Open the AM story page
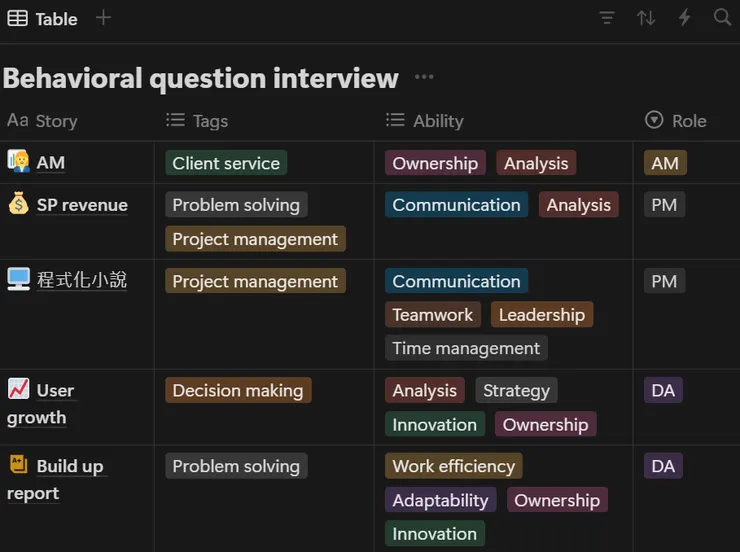740x552 pixels. pos(51,163)
